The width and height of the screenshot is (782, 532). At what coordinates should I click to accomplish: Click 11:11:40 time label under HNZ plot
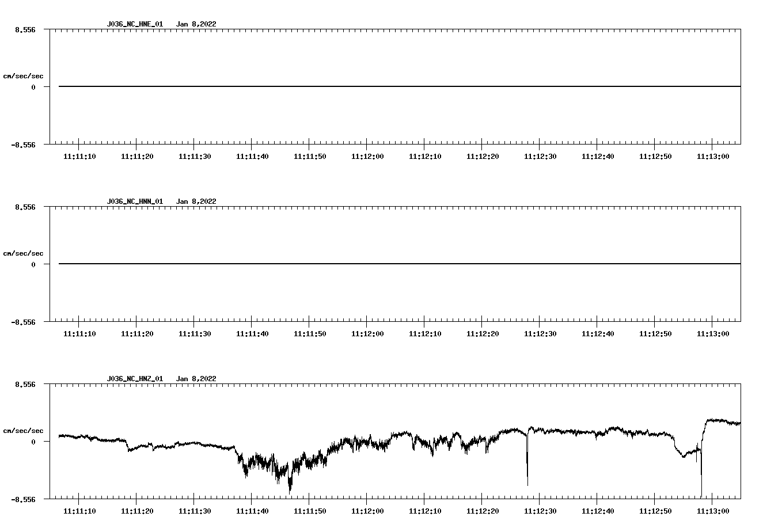(x=252, y=511)
